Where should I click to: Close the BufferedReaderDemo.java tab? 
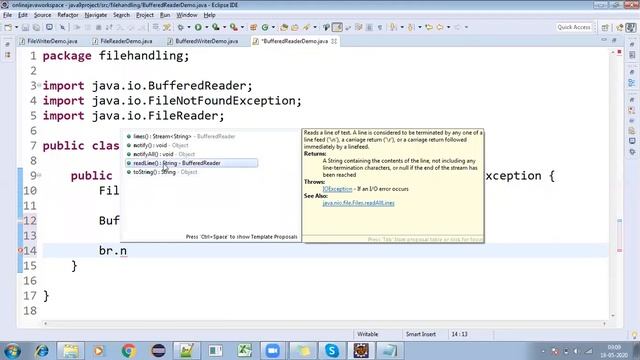coord(334,41)
